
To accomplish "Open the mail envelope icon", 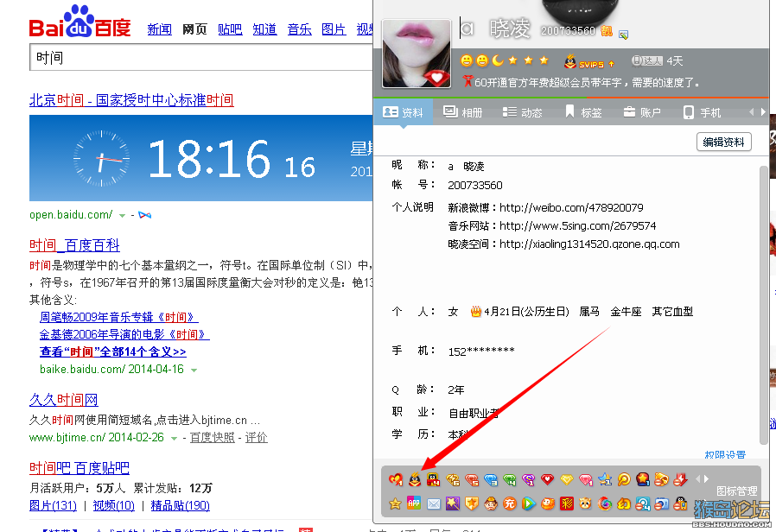I will coord(434,503).
